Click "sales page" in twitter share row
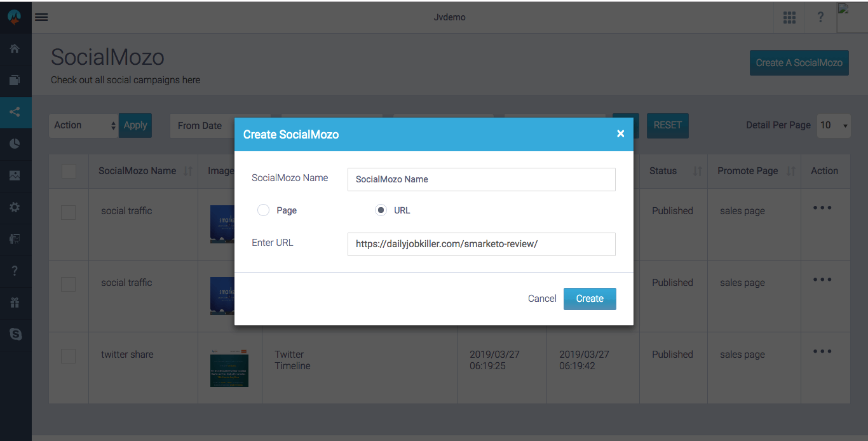This screenshot has width=868, height=441. click(x=742, y=355)
